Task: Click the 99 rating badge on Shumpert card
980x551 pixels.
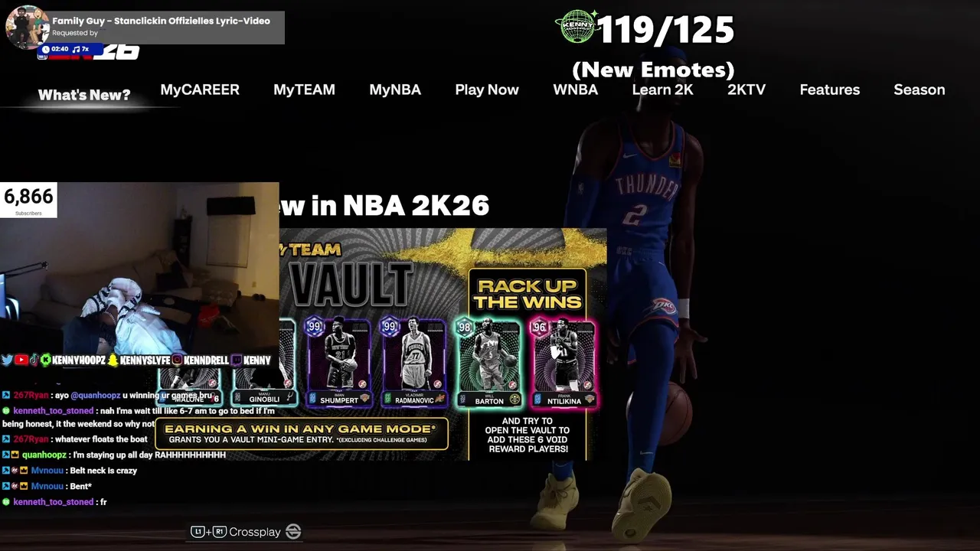Action: click(x=314, y=328)
